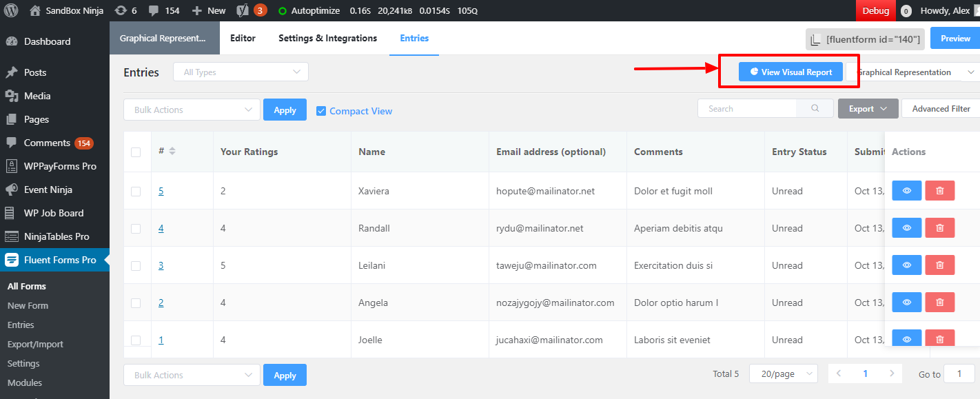
Task: Open the Dashboard icon in sidebar
Action: pos(12,41)
